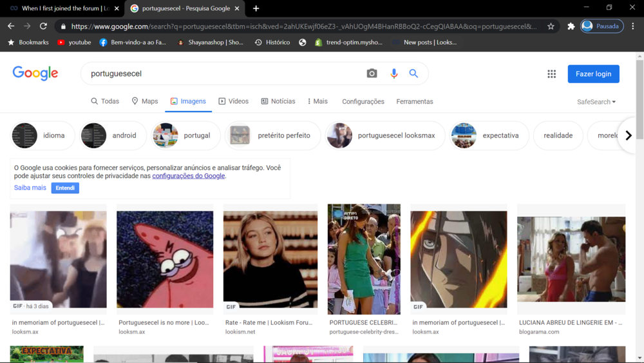Open the configurações do Google link
The width and height of the screenshot is (644, 363).
[x=189, y=176]
